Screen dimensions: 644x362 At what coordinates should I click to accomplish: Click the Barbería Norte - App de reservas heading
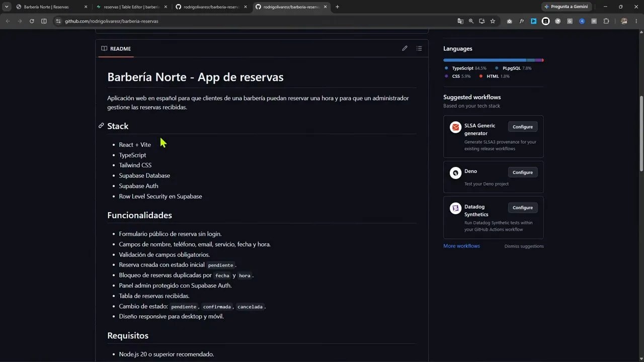195,77
